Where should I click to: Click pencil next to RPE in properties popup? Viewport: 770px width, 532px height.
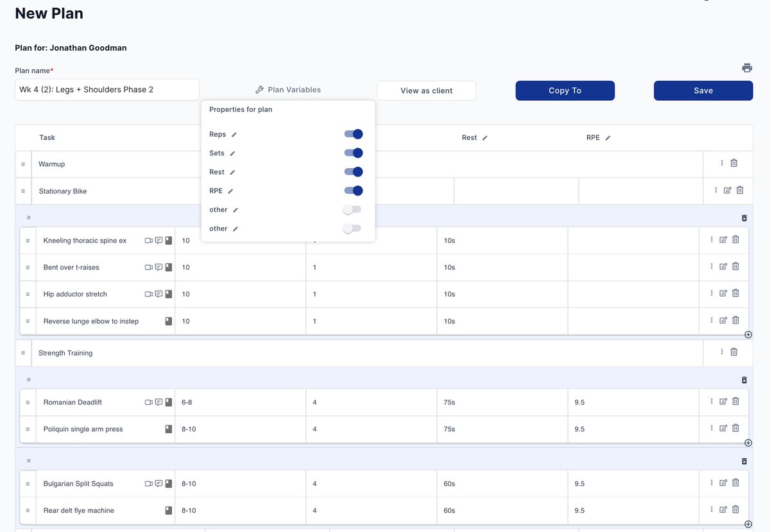click(231, 191)
